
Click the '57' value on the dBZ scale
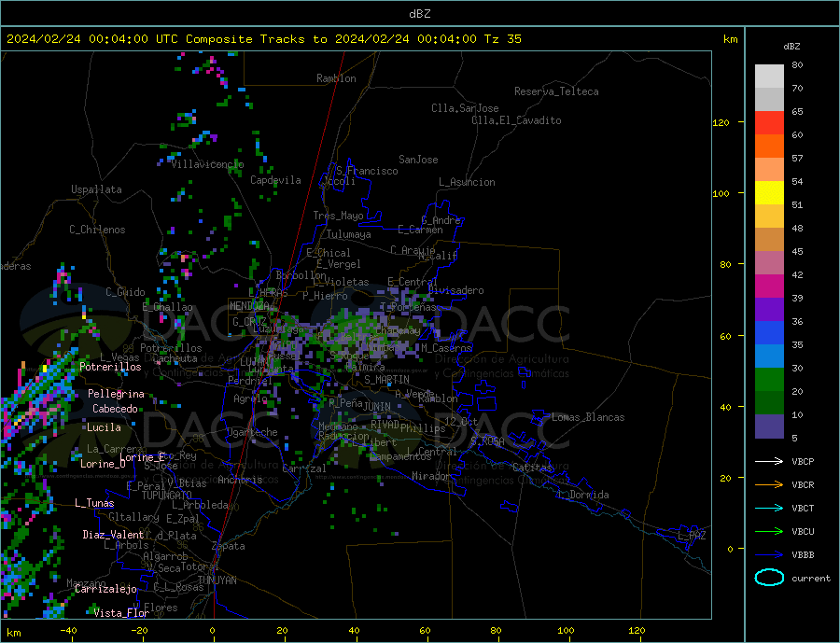pos(797,158)
